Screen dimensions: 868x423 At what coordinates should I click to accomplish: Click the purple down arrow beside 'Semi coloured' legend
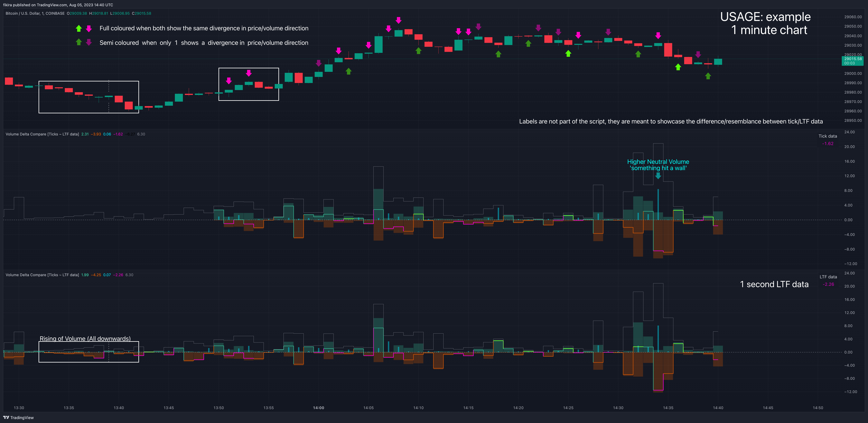pyautogui.click(x=89, y=42)
